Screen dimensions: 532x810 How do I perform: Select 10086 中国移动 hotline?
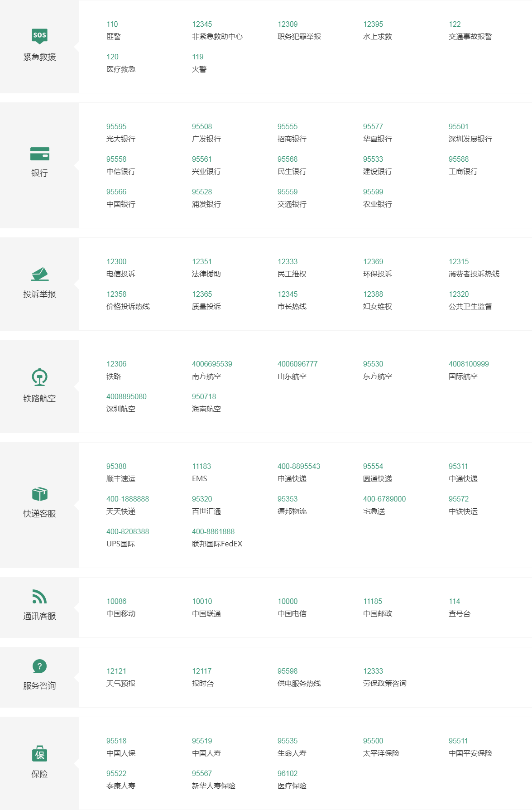point(116,602)
